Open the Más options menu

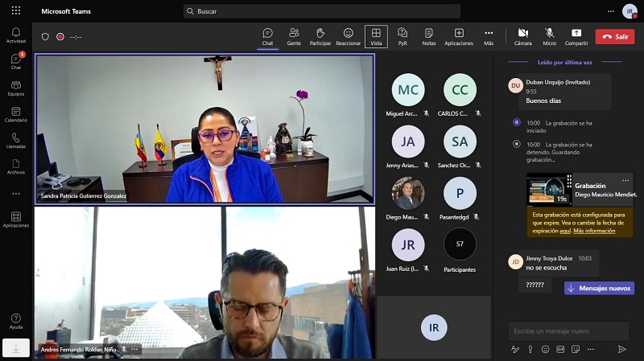[x=489, y=36]
